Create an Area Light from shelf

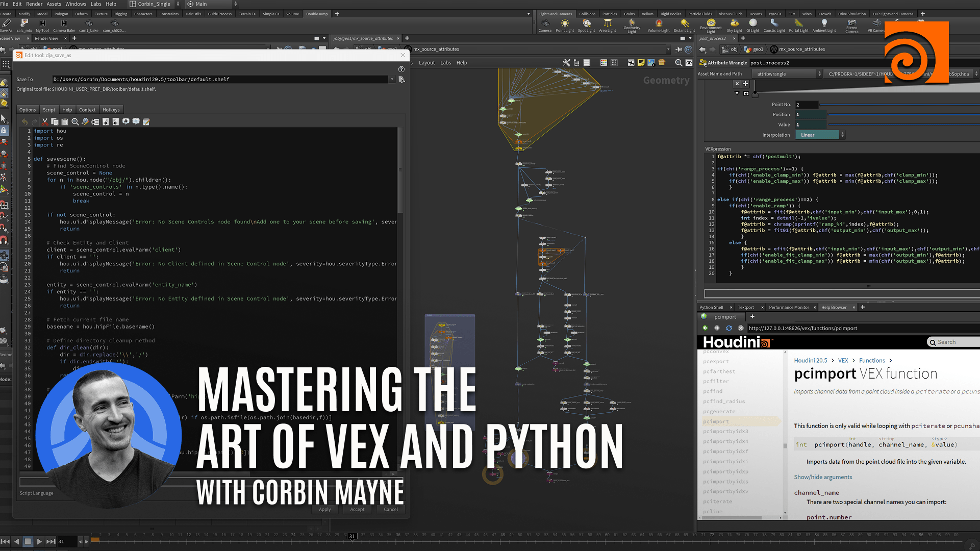coord(608,26)
